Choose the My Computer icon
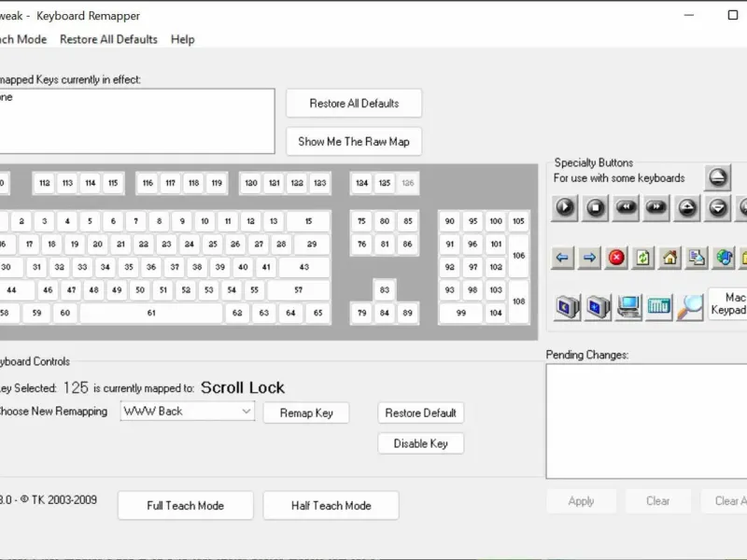Viewport: 747px width, 560px height. point(628,307)
